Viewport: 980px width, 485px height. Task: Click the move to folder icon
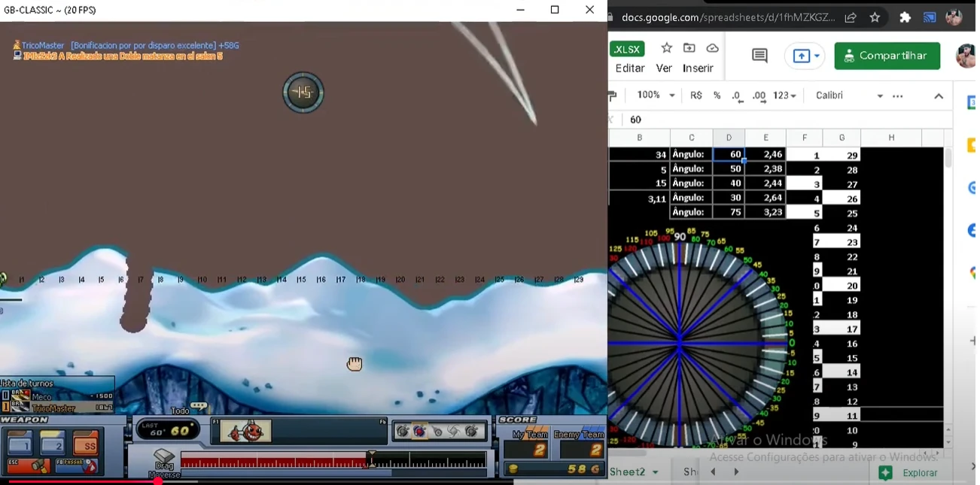click(689, 48)
